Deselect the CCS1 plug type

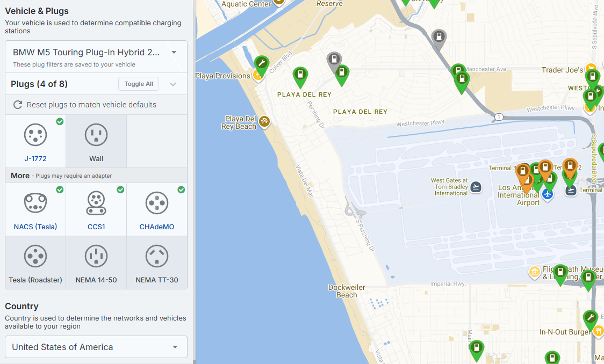(96, 209)
